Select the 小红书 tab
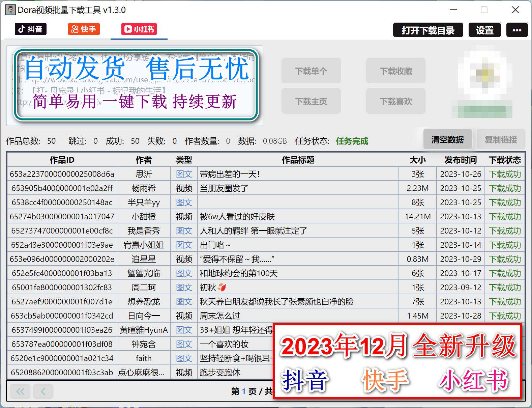 coord(139,29)
